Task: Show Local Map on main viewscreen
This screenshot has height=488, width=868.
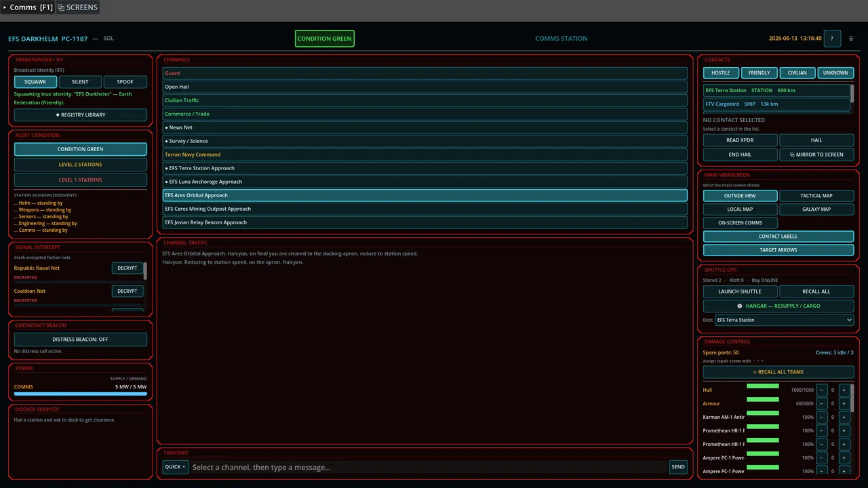Action: [x=740, y=209]
